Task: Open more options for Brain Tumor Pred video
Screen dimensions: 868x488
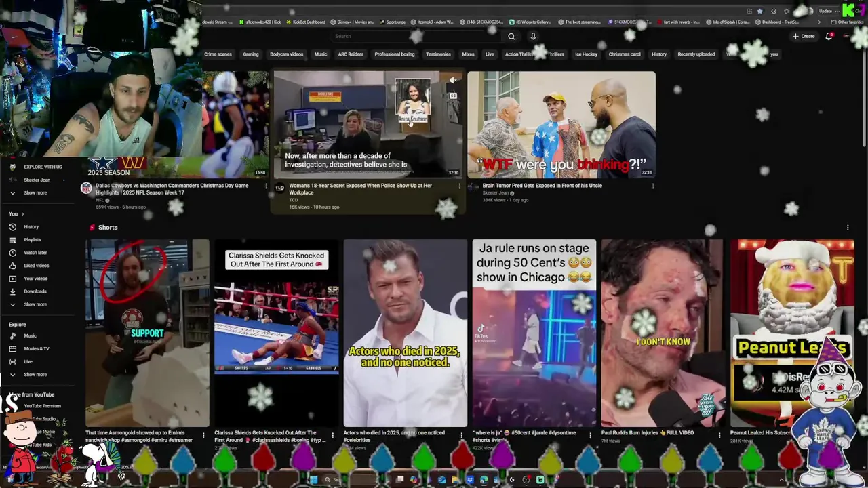Action: coord(653,186)
